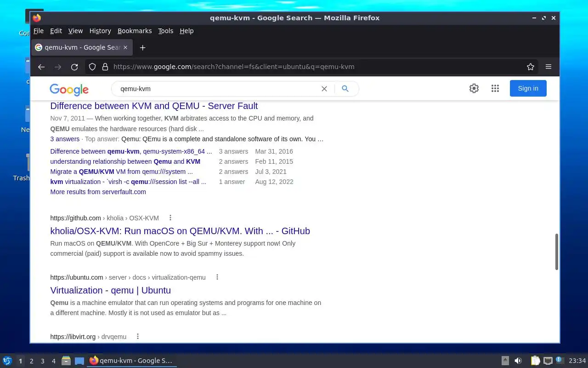This screenshot has height=368, width=588.
Task: Open the shield tracking protection icon
Action: coord(92,67)
